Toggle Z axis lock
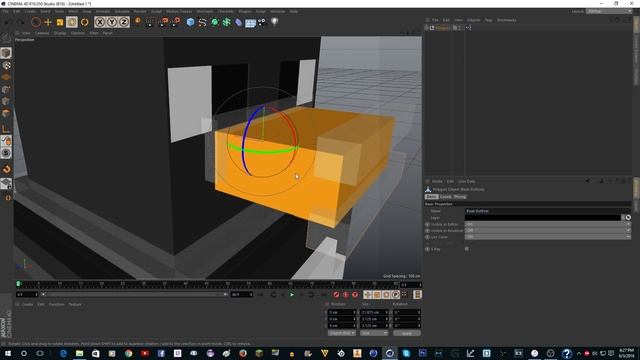Screen dimensions: 640x360 (124, 22)
